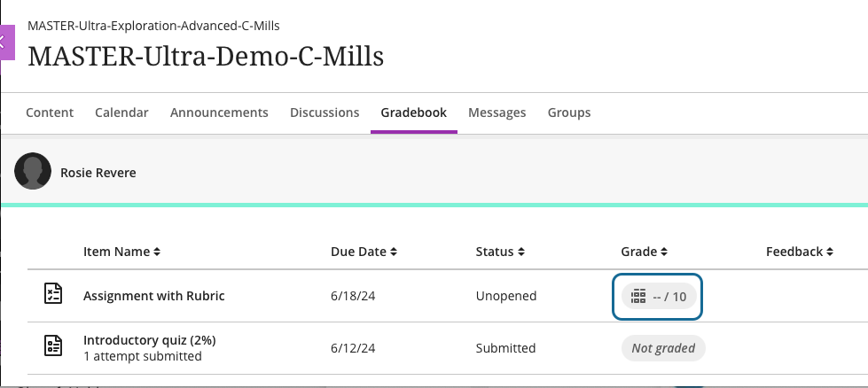Click the Assignment with Rubric item icon
The height and width of the screenshot is (388, 868).
tap(54, 296)
